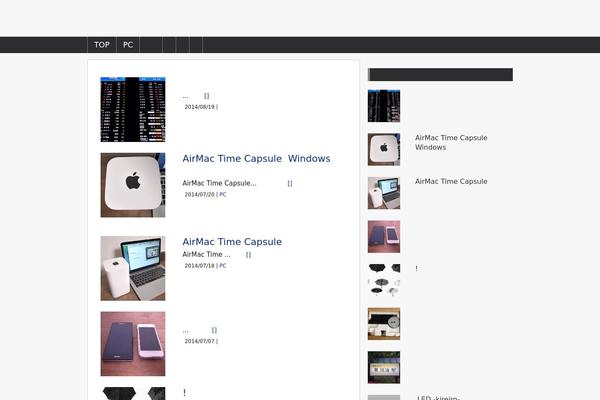The height and width of the screenshot is (400, 600).
Task: Open the PC navigation menu item
Action: (x=128, y=45)
